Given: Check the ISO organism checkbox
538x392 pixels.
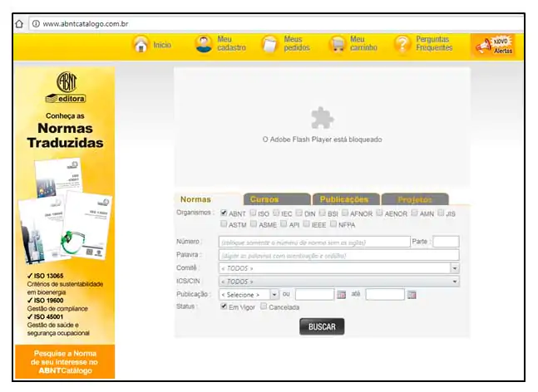Looking at the screenshot, I should 254,213.
